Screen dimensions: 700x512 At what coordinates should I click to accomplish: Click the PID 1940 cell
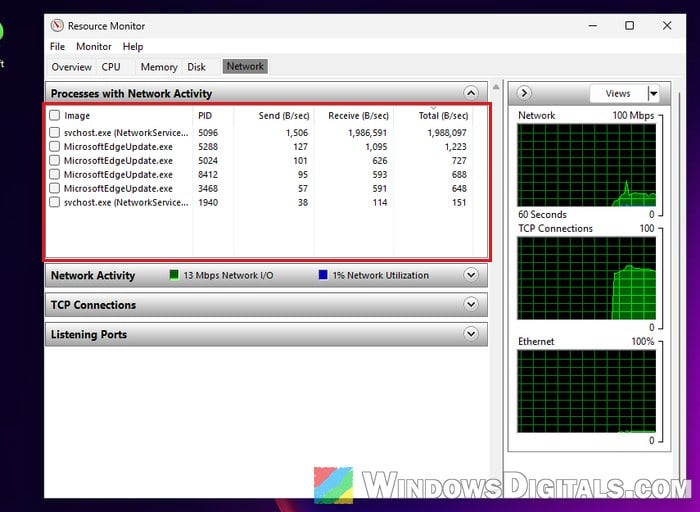pos(208,202)
